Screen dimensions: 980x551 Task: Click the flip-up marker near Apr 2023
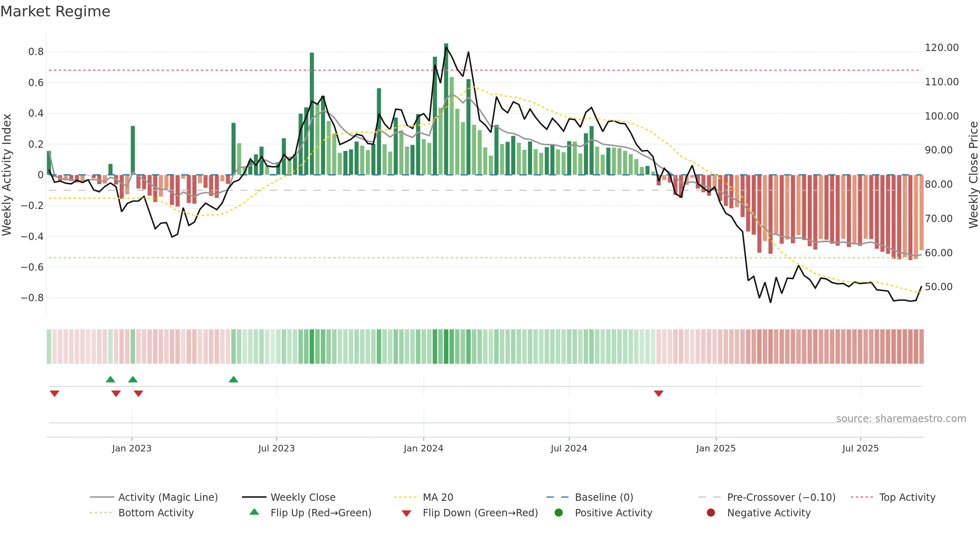point(234,379)
